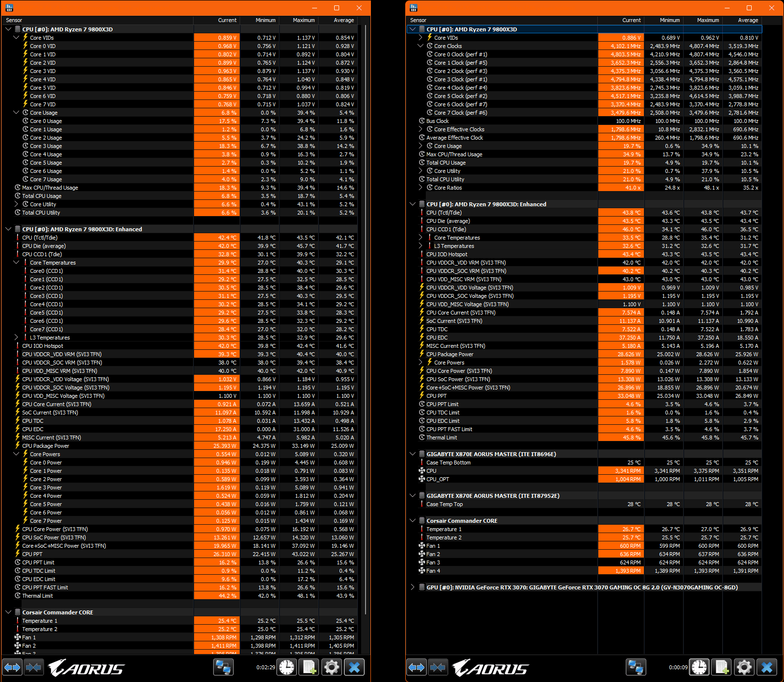Expand L3 Temperatures in the left window

tap(16, 338)
